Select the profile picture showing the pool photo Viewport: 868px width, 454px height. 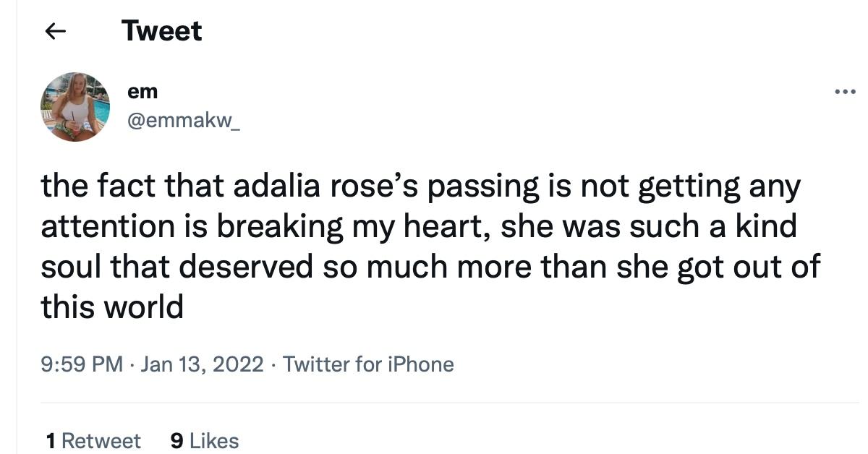pyautogui.click(x=75, y=106)
